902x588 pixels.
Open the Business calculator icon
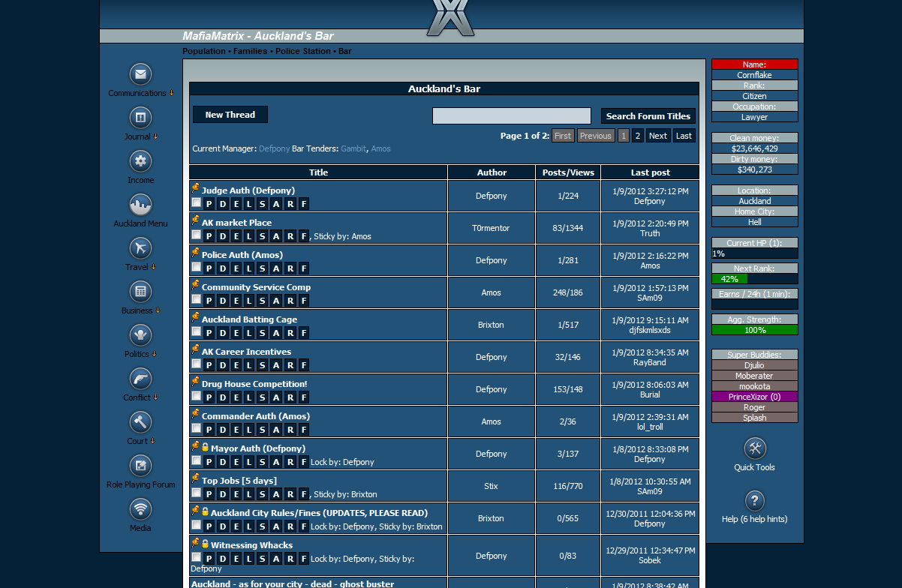(140, 292)
